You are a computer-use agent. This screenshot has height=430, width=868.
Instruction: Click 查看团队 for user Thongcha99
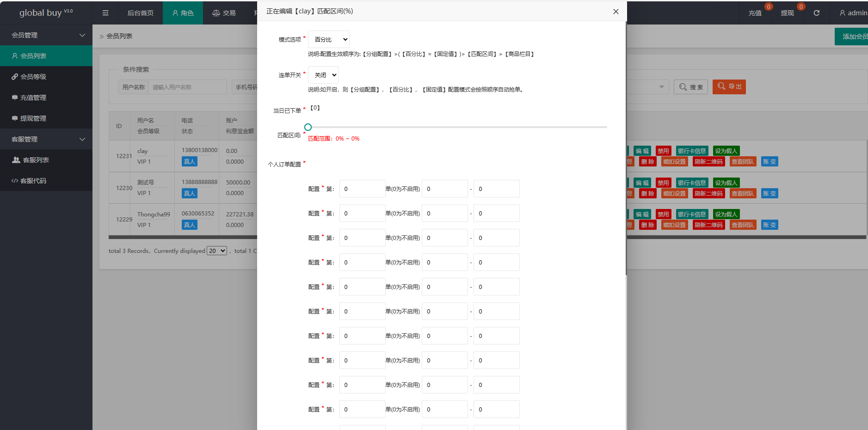(x=743, y=225)
